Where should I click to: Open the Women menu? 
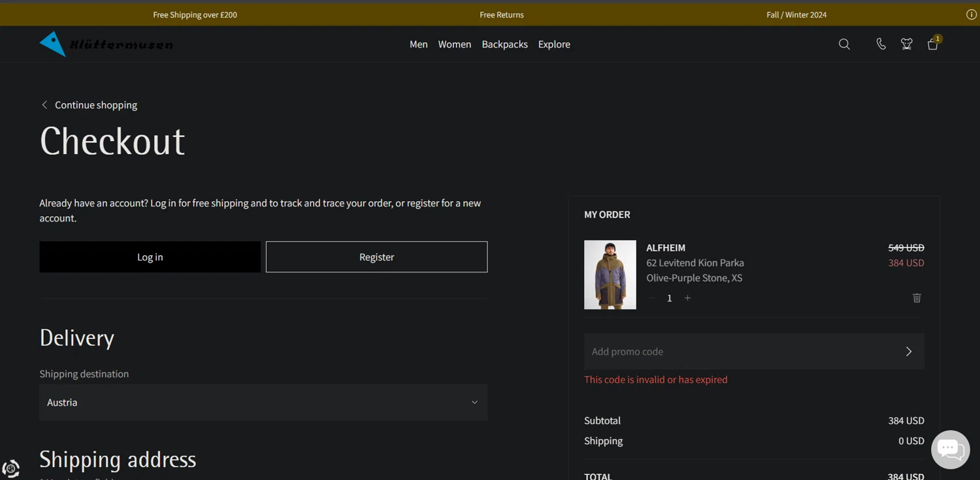coord(455,44)
